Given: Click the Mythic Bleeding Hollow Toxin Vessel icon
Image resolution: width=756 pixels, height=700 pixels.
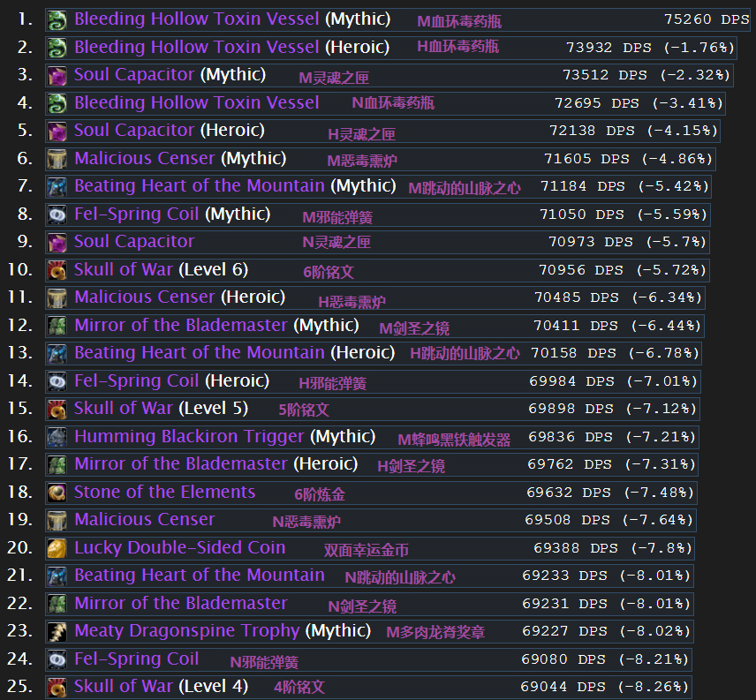Looking at the screenshot, I should click(x=57, y=20).
